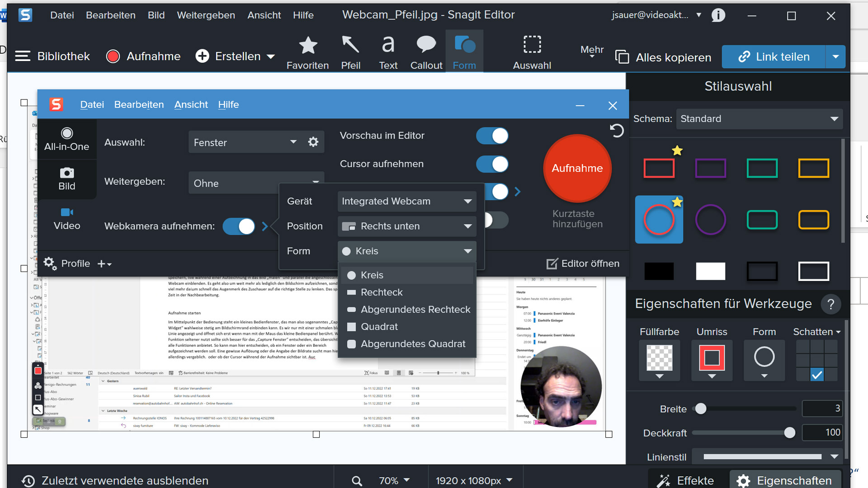Open capture settings gear next to Fenster
Viewport: 868px width, 488px height.
point(313,142)
